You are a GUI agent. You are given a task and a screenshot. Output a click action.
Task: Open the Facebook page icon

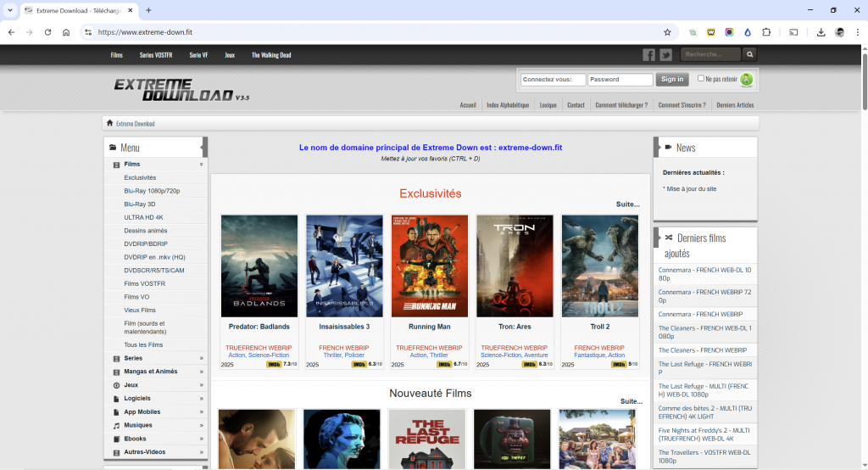click(648, 55)
